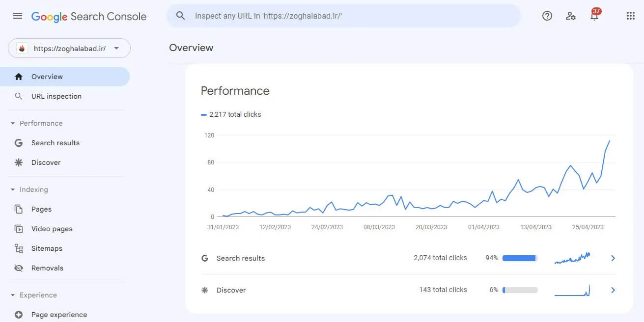Screen dimensions: 644x322
Task: Open the Google apps grid
Action: pyautogui.click(x=631, y=16)
